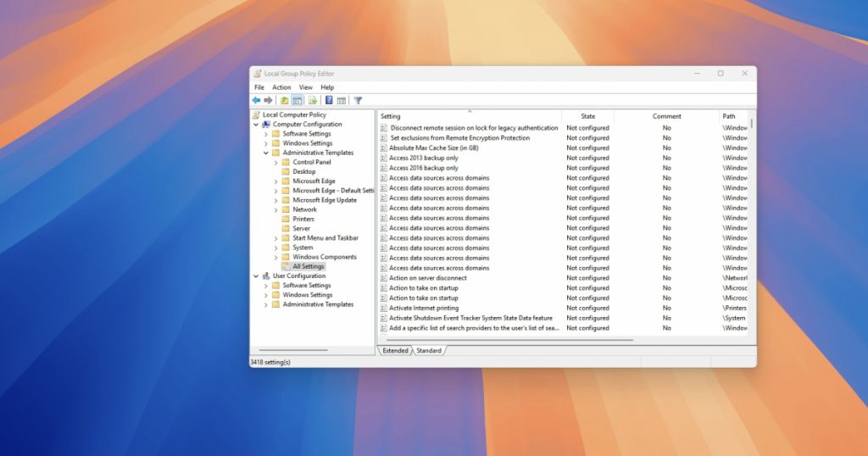Click the Forward arrow toolbar icon
This screenshot has width=868, height=456.
(268, 100)
